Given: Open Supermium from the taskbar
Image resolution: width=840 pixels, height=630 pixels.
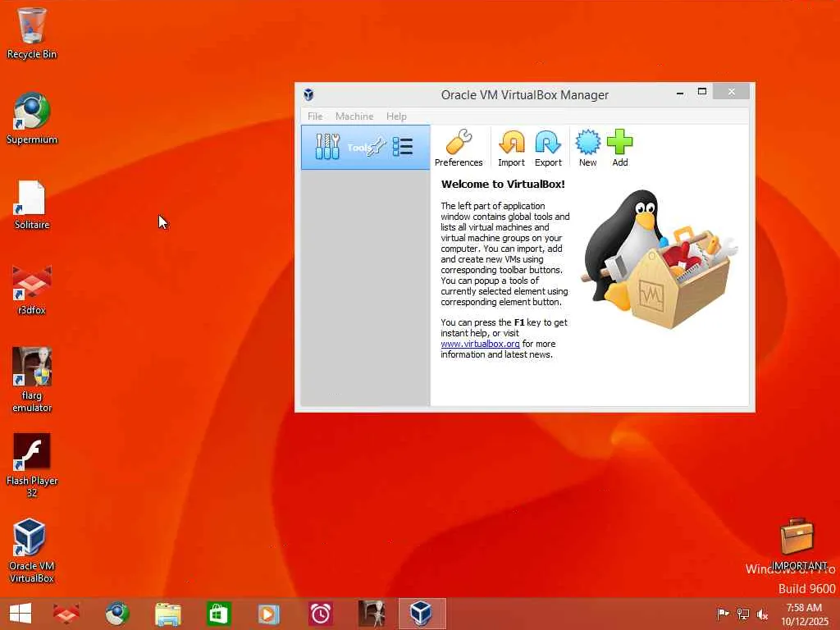Looking at the screenshot, I should 116,614.
